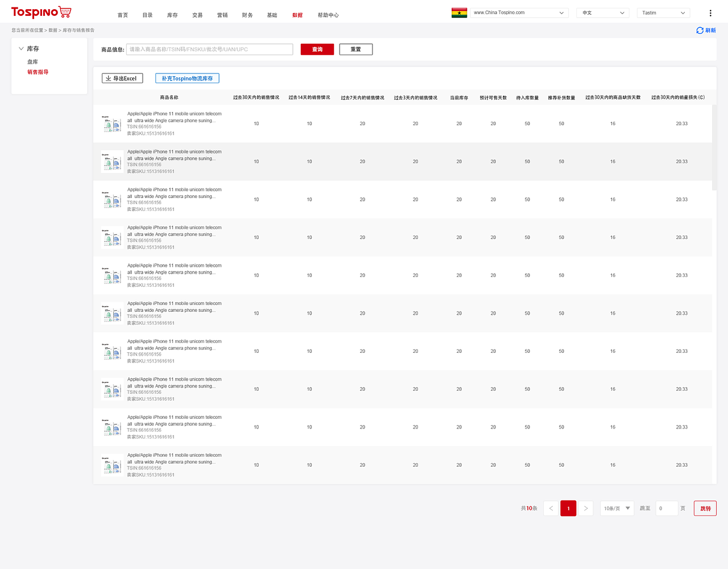
Task: Open the www.China Tospino.com site dropdown
Action: [x=519, y=13]
